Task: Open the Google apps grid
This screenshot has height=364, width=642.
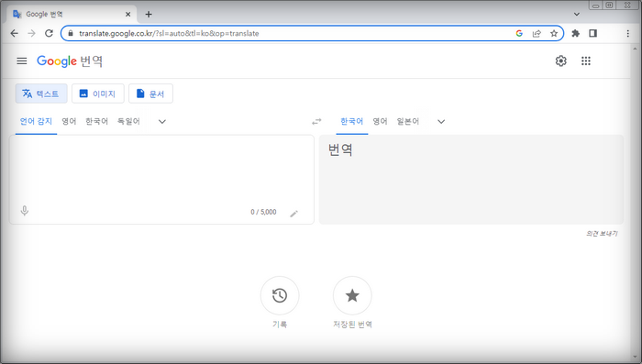Action: tap(586, 61)
